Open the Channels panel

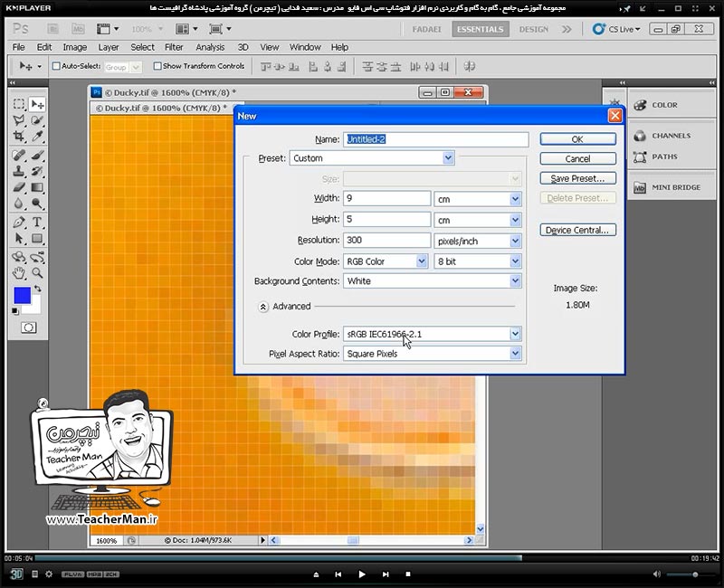click(672, 136)
